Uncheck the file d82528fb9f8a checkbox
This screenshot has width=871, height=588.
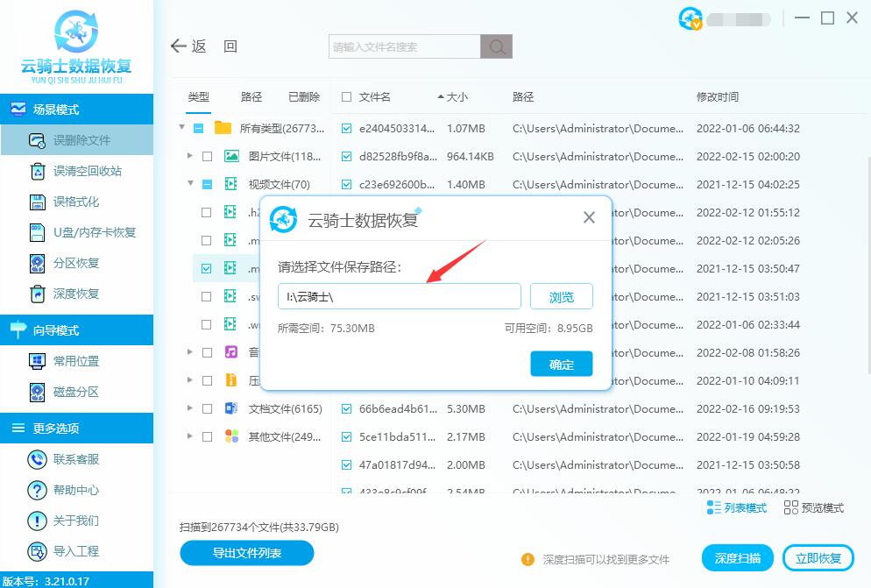[347, 156]
